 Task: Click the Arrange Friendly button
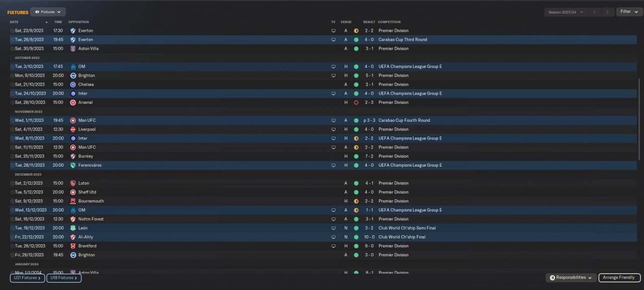coord(619,277)
